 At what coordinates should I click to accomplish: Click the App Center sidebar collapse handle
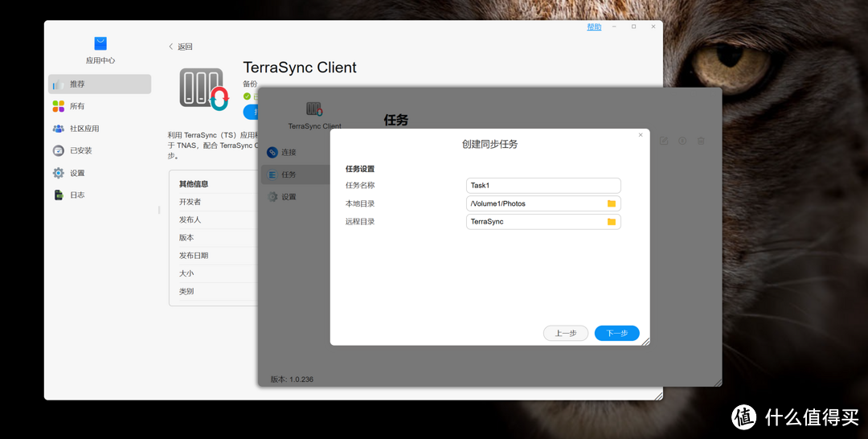click(159, 210)
